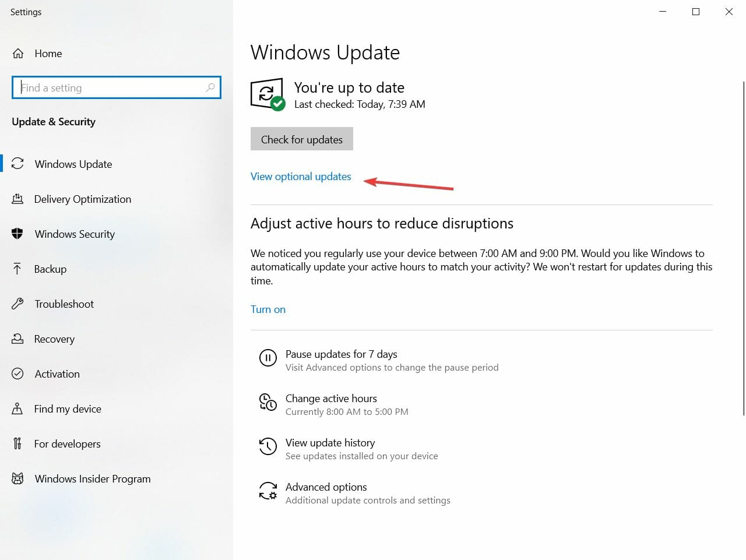Click the Check for updates button
Screen dimensions: 746x560
coord(302,139)
